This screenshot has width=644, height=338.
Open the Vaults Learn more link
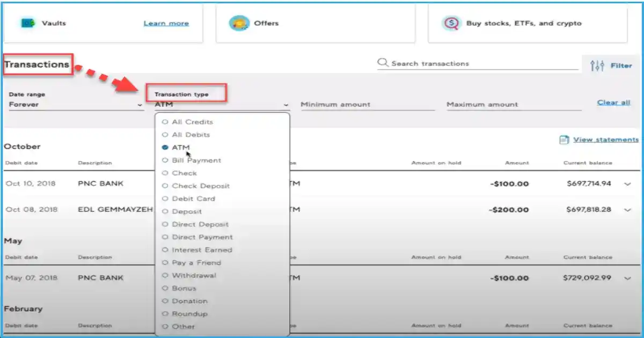[166, 24]
